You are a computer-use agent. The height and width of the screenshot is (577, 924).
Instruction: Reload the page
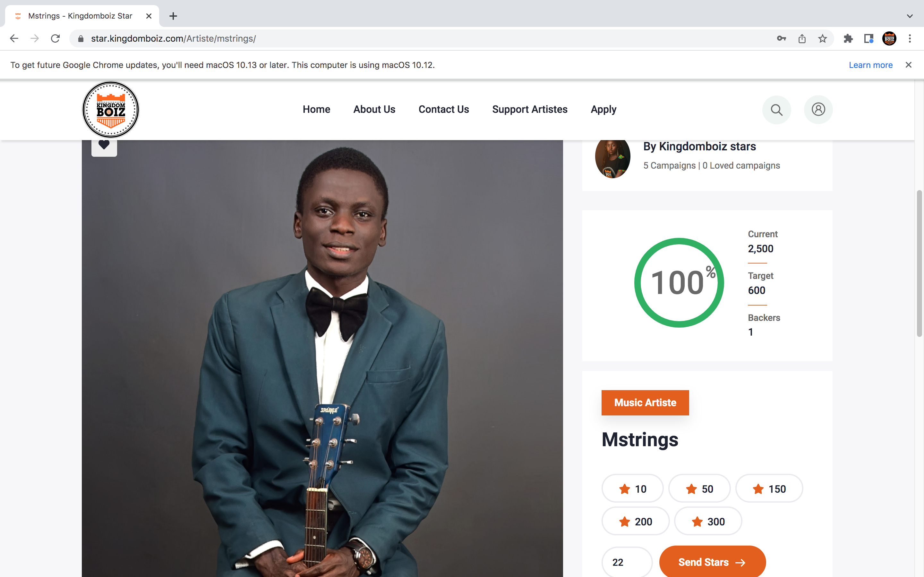tap(56, 38)
